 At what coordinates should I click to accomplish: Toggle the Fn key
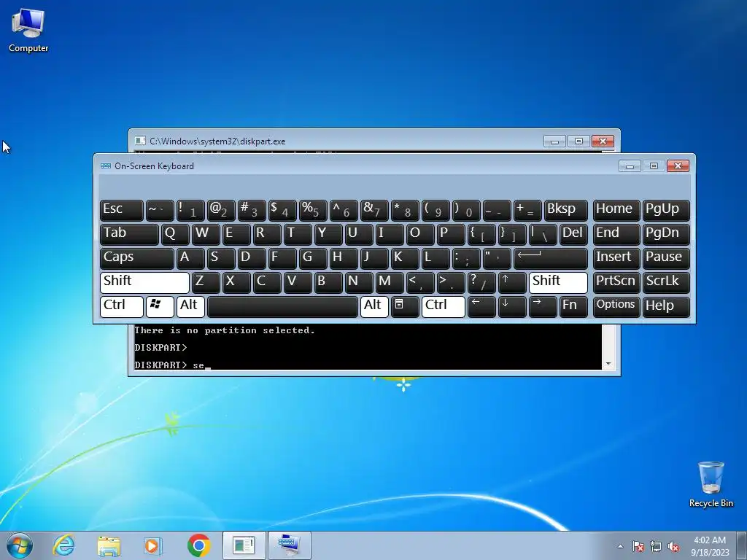573,306
